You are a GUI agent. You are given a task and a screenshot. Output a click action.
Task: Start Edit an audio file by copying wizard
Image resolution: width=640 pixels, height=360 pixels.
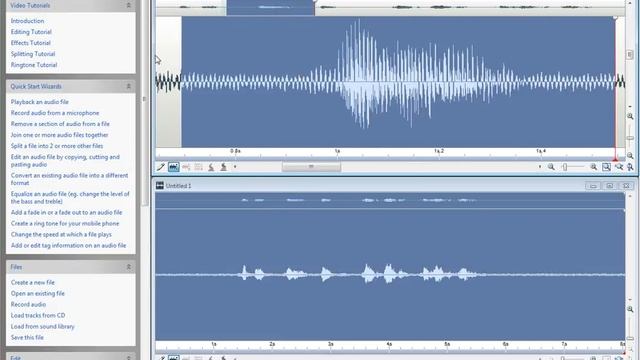click(x=65, y=160)
